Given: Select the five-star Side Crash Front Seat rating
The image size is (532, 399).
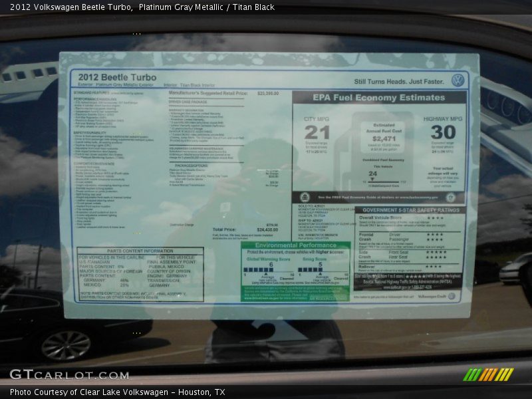Looking at the screenshot, I should point(436,252).
